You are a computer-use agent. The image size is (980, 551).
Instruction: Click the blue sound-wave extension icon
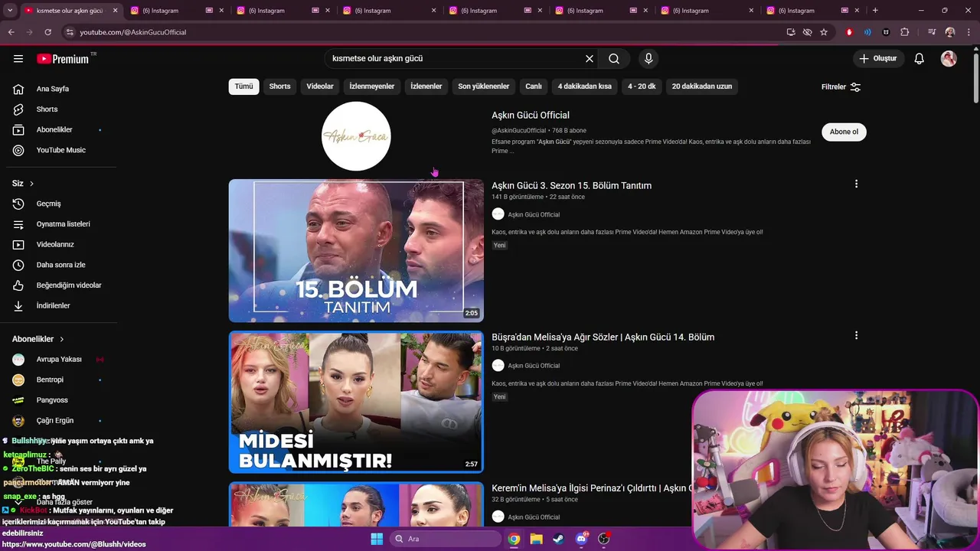867,32
